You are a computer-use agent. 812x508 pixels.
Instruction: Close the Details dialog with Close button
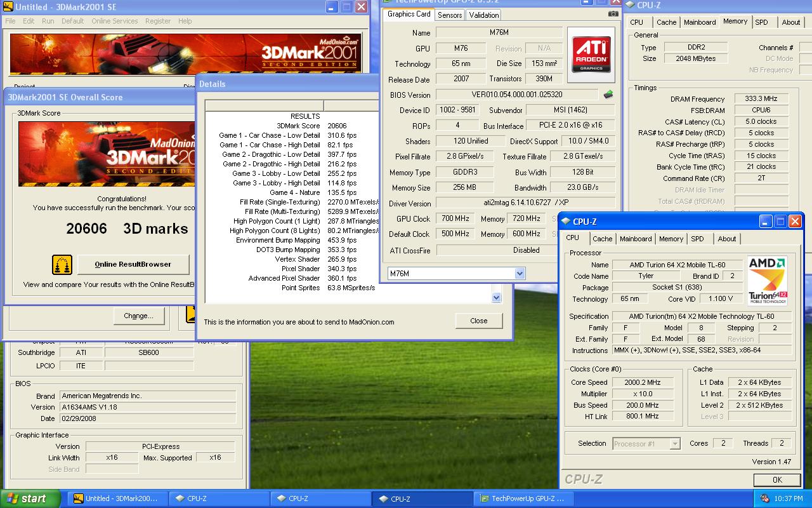coord(479,321)
